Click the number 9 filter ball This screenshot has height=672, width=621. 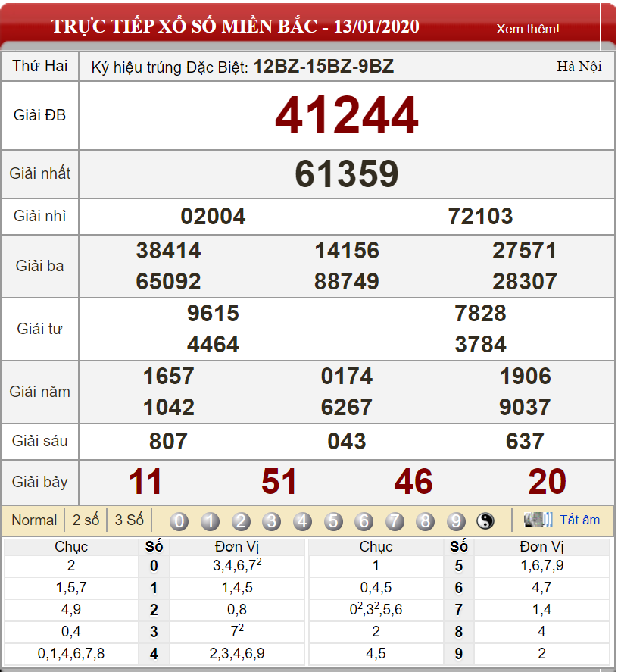point(456,521)
